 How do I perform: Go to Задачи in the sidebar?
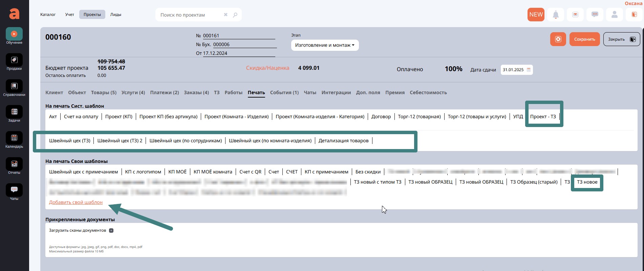tap(14, 112)
